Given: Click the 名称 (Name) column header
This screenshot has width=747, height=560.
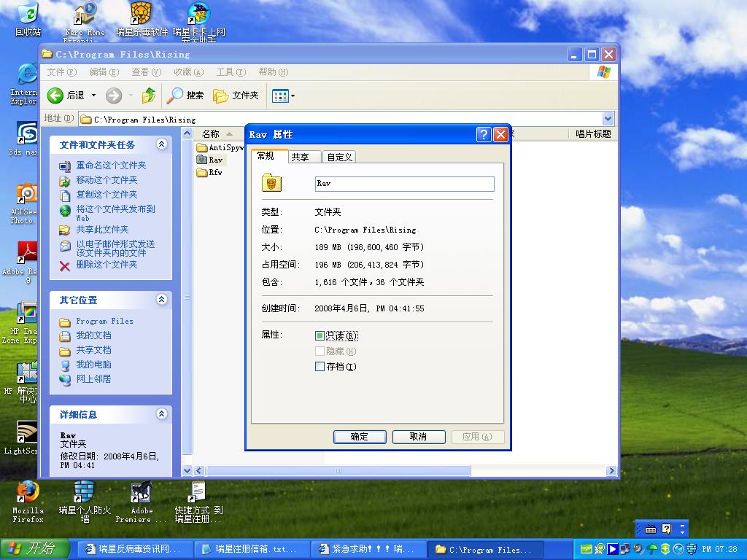Looking at the screenshot, I should 218,134.
